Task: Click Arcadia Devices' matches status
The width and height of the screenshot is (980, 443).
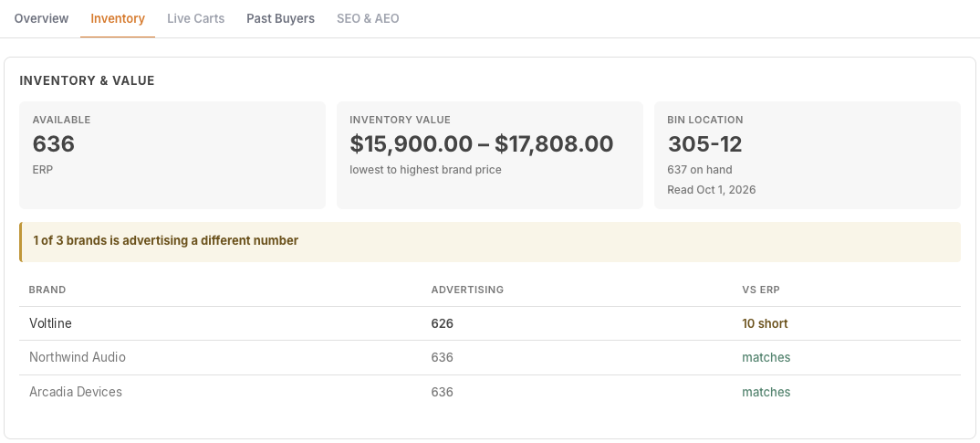Action: click(766, 393)
